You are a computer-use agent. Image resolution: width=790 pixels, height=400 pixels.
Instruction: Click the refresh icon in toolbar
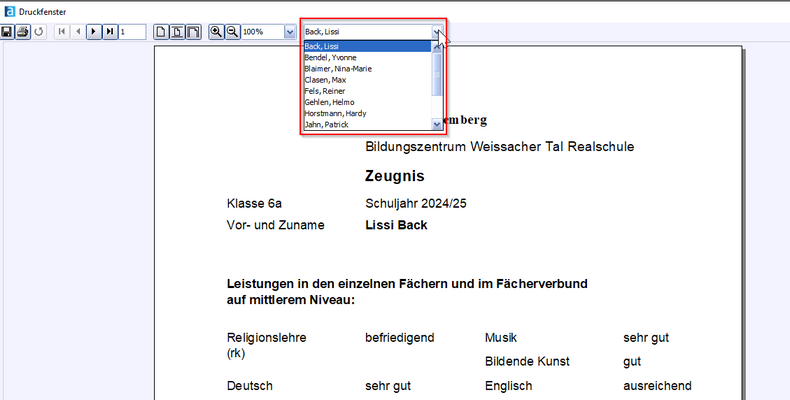pos(39,32)
